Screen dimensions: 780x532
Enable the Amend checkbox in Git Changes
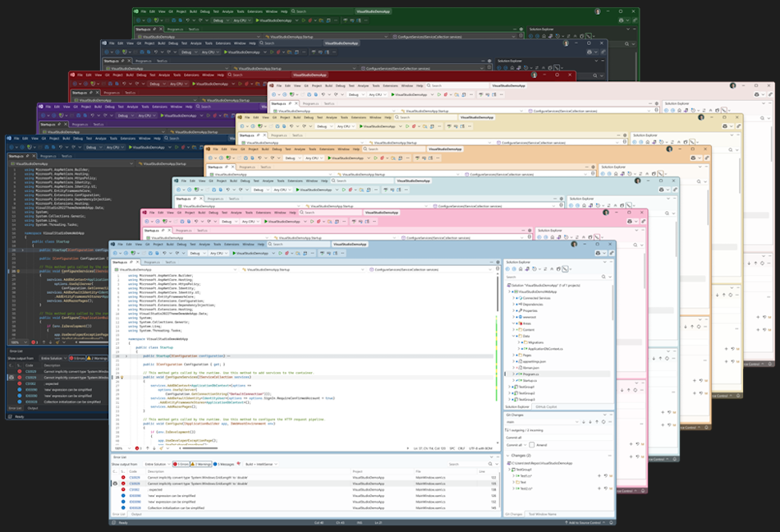531,444
